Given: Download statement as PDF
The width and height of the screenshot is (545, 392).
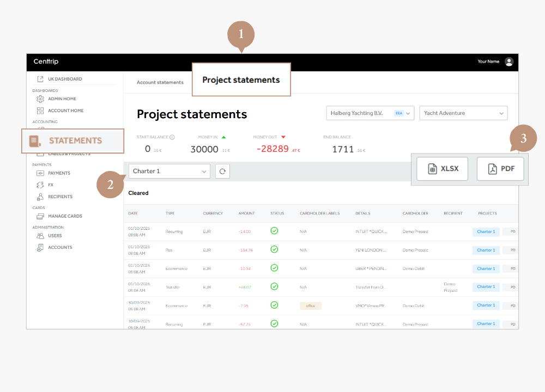Looking at the screenshot, I should click(x=500, y=169).
